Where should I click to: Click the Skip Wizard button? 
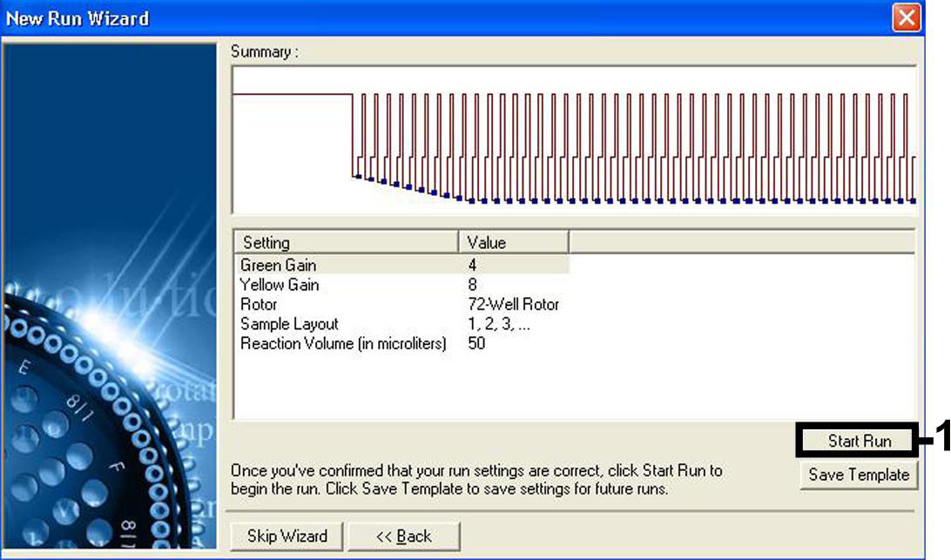pyautogui.click(x=287, y=536)
